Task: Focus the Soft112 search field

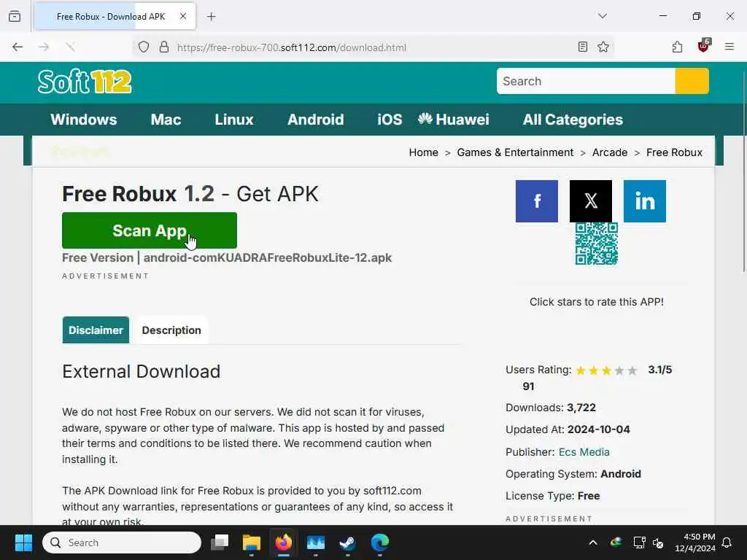Action: click(586, 81)
